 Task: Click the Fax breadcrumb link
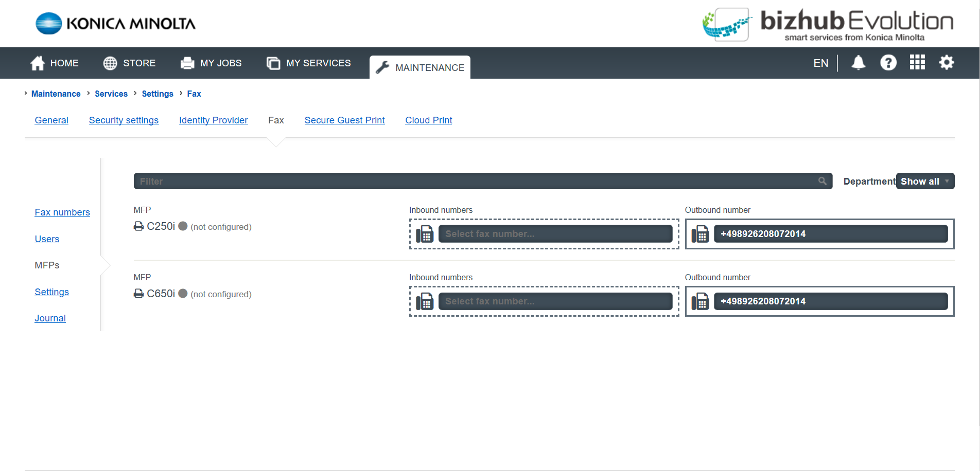(x=194, y=94)
